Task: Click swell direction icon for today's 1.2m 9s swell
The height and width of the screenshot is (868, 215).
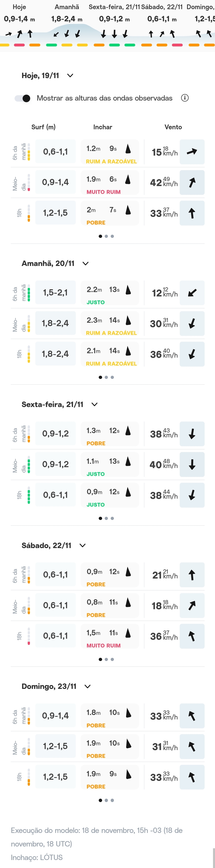Action: [x=128, y=149]
